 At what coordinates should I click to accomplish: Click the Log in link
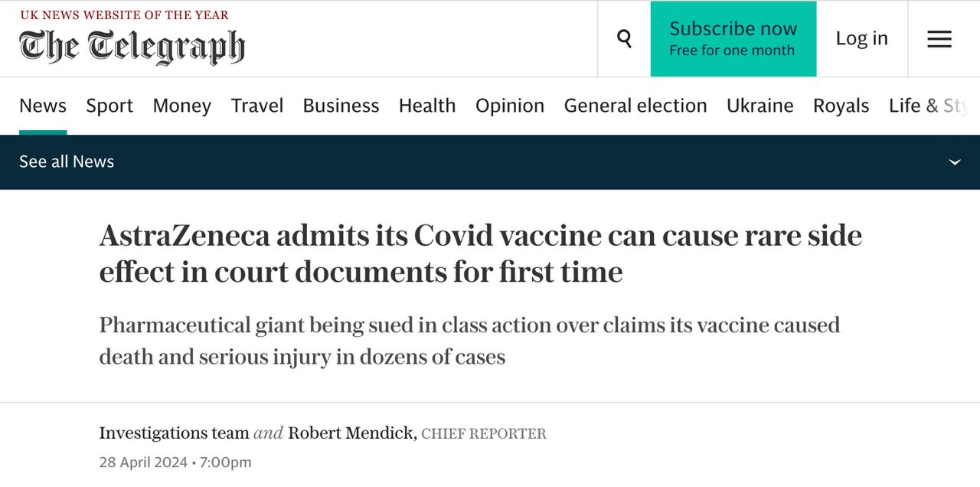pyautogui.click(x=861, y=38)
